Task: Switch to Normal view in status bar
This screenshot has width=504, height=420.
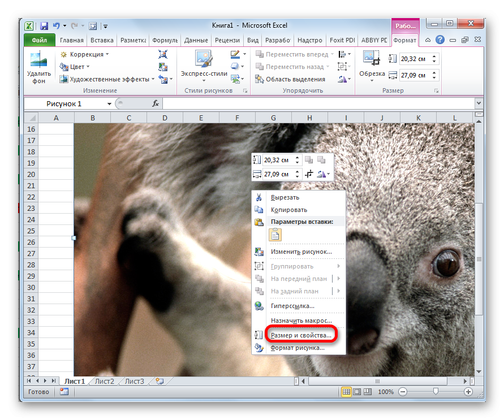Action: (346, 392)
